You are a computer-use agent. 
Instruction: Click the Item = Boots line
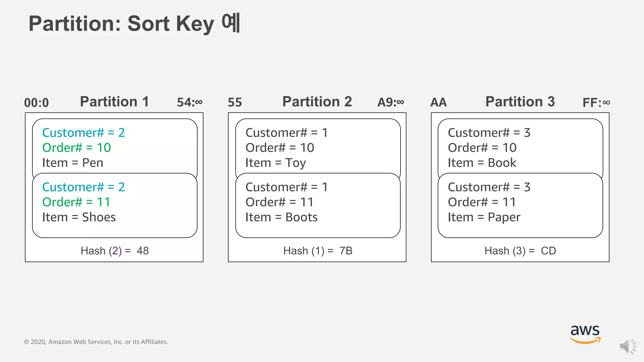[281, 217]
